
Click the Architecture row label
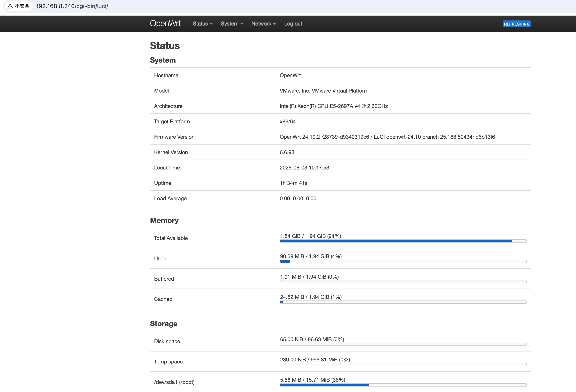coord(168,106)
